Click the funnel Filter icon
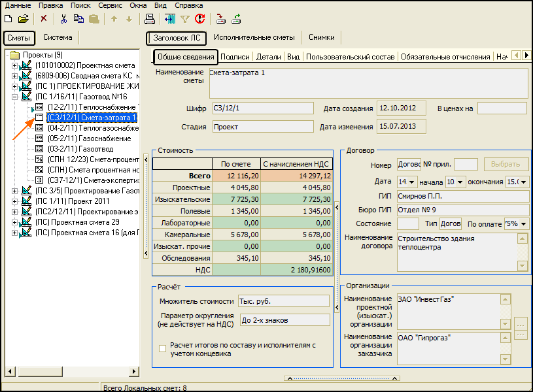This screenshot has width=533, height=392. (184, 20)
